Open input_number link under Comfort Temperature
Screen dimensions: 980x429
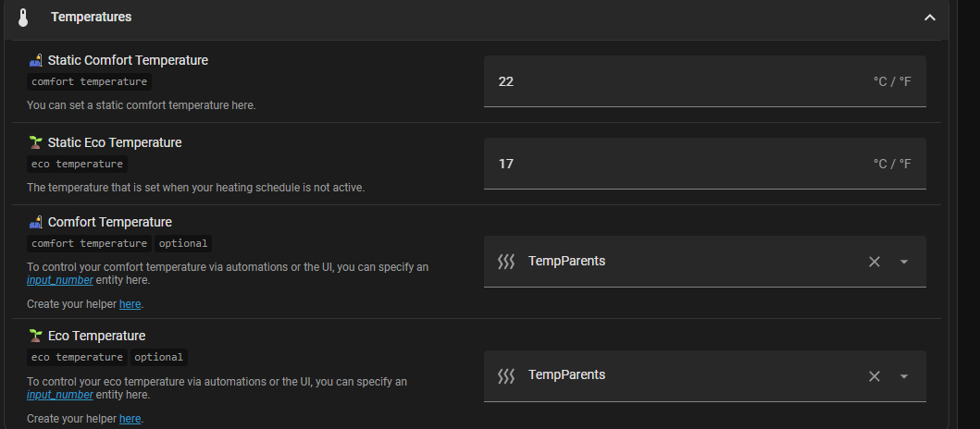60,280
